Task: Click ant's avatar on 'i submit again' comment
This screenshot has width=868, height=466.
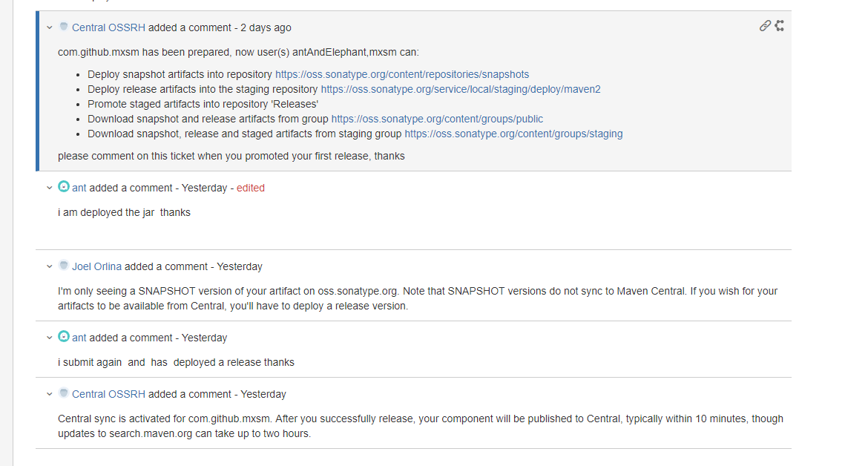Action: tap(64, 338)
